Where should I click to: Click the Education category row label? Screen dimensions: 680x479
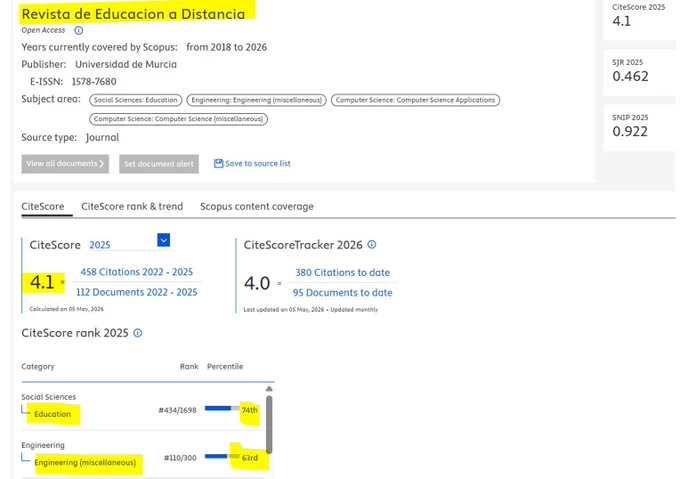coord(52,414)
